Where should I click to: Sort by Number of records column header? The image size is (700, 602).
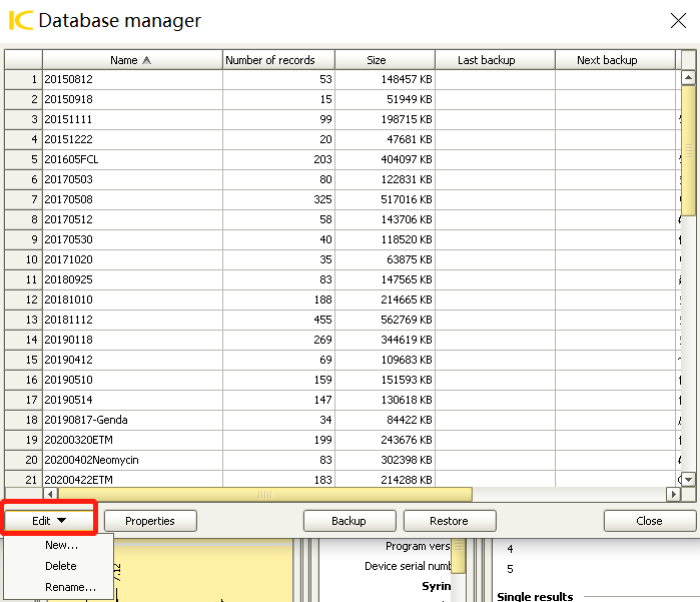point(279,60)
